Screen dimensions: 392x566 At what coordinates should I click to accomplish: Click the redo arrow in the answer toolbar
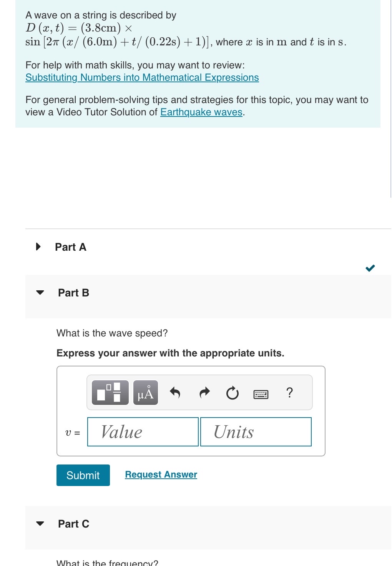pyautogui.click(x=204, y=393)
